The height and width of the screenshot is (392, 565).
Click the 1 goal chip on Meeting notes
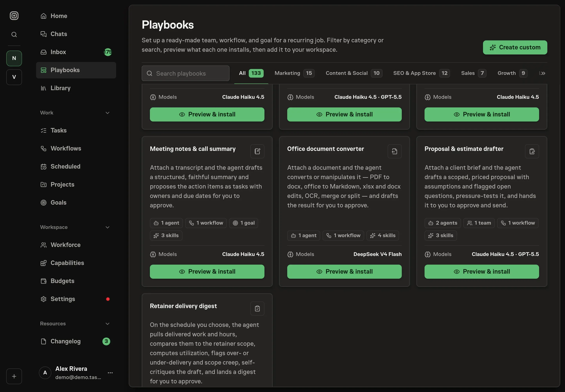[x=243, y=223]
